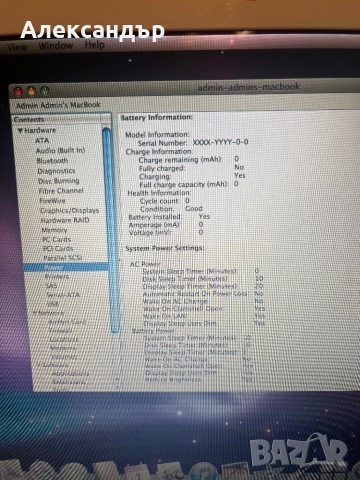Open the Diagnostics entry
The height and width of the screenshot is (480, 360).
click(56, 171)
